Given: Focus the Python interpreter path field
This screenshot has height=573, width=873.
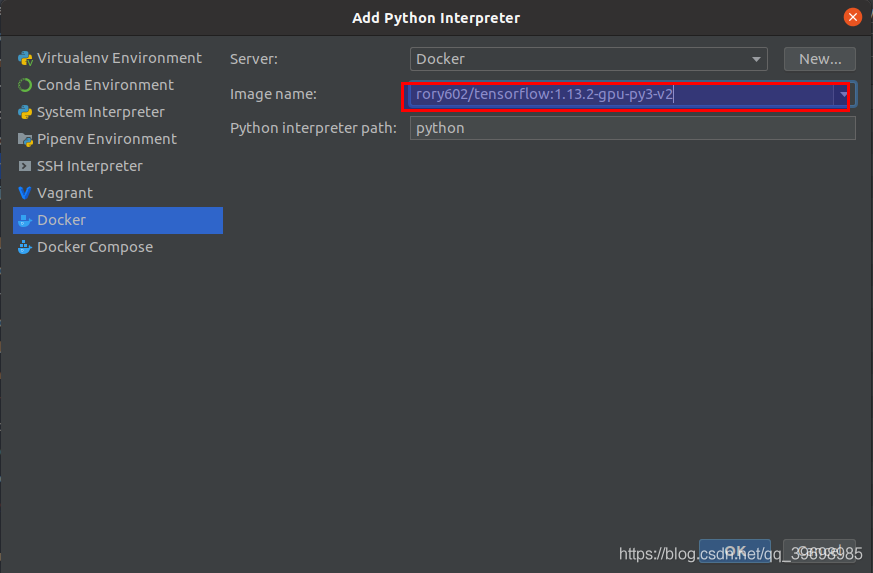Looking at the screenshot, I should [x=632, y=128].
